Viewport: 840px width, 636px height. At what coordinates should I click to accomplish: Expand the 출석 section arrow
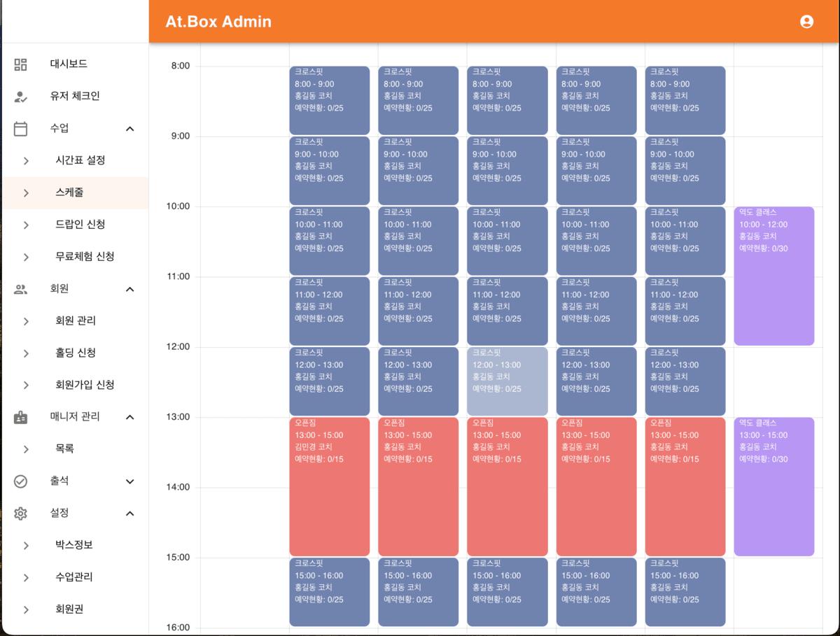tap(129, 481)
